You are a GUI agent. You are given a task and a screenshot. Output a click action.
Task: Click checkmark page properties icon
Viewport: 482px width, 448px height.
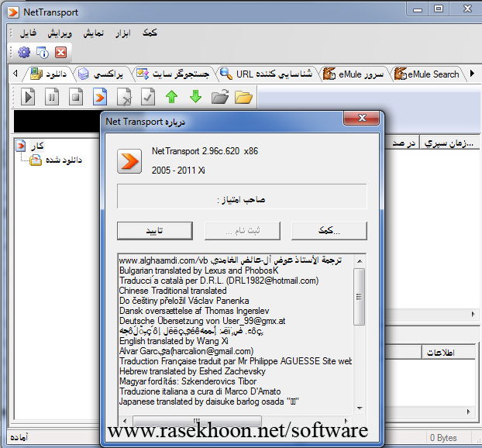click(x=148, y=97)
